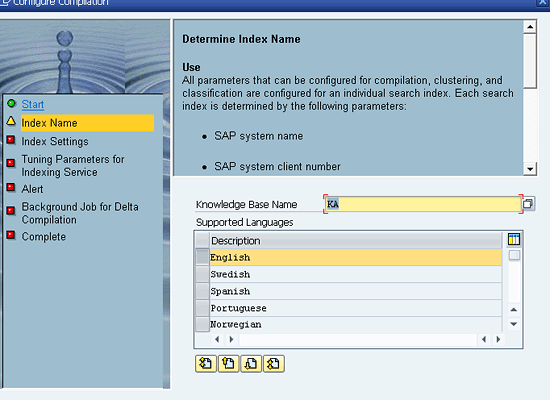Click the first page navigation icon button

206,364
